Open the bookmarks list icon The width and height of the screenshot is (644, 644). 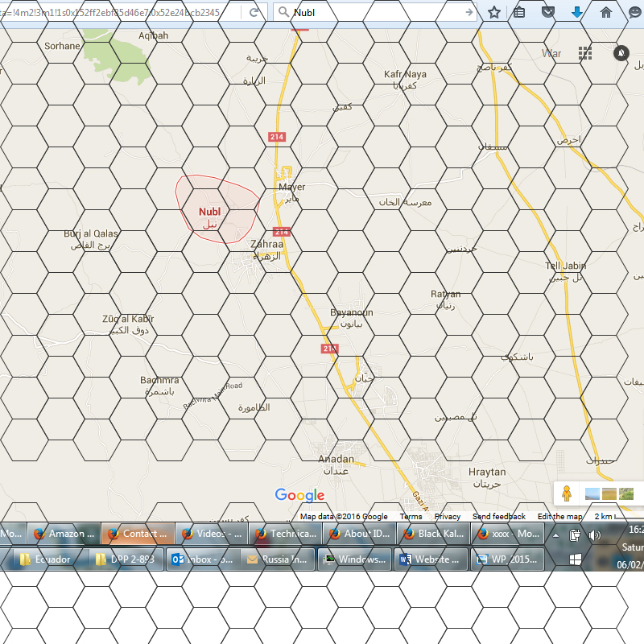[x=519, y=12]
